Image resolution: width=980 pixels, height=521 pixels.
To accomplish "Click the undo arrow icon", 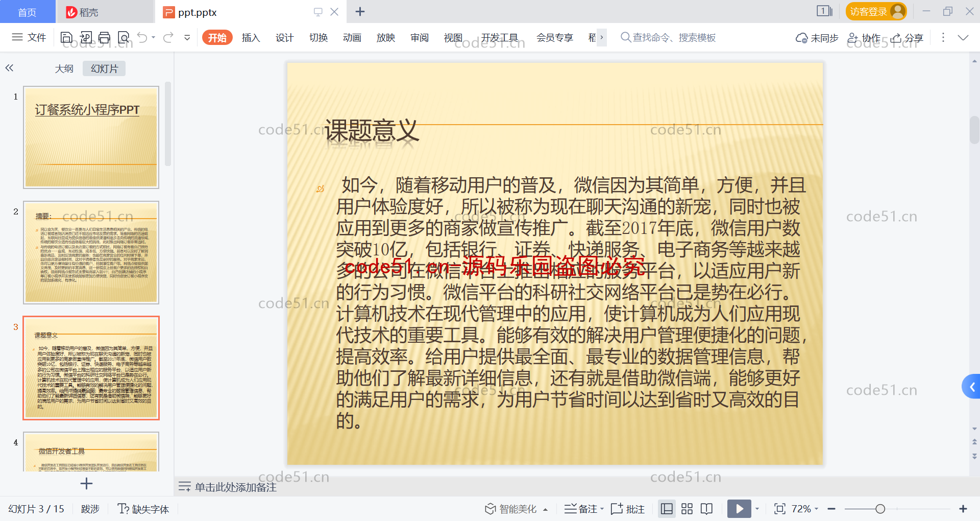I will (x=142, y=37).
